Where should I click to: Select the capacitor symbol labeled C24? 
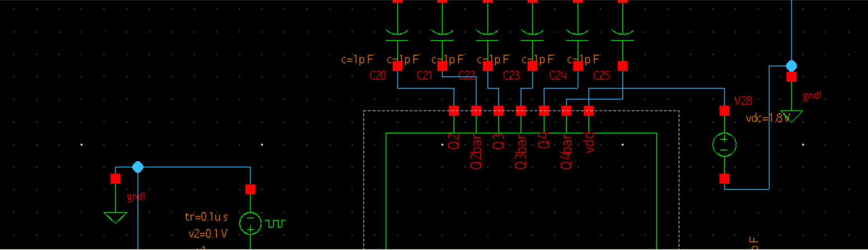point(578,35)
